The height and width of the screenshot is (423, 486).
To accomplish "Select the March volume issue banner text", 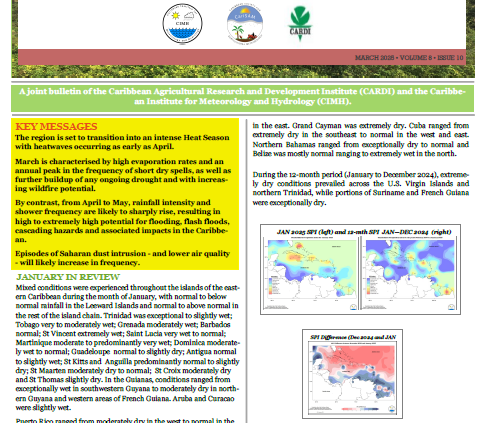I will [x=409, y=58].
